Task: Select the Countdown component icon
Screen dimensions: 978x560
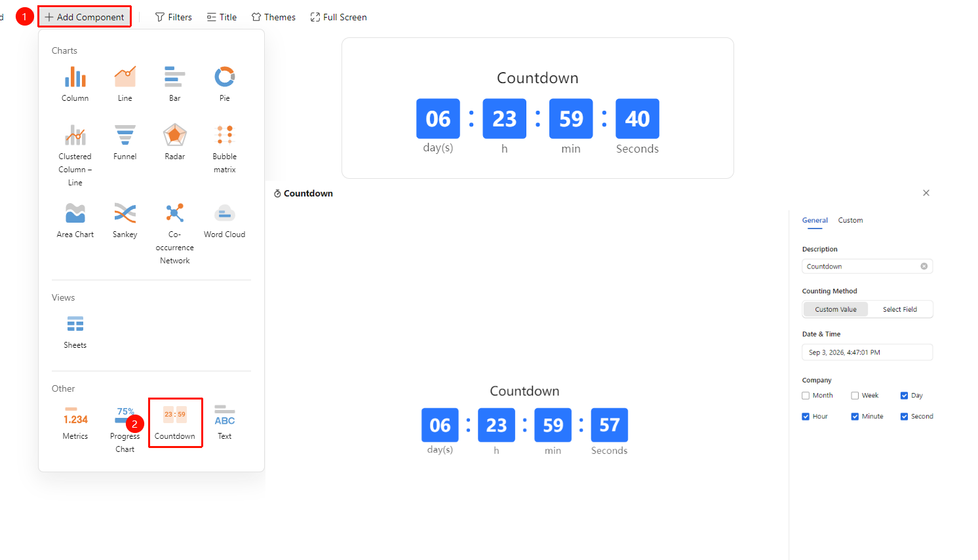Action: [x=175, y=415]
